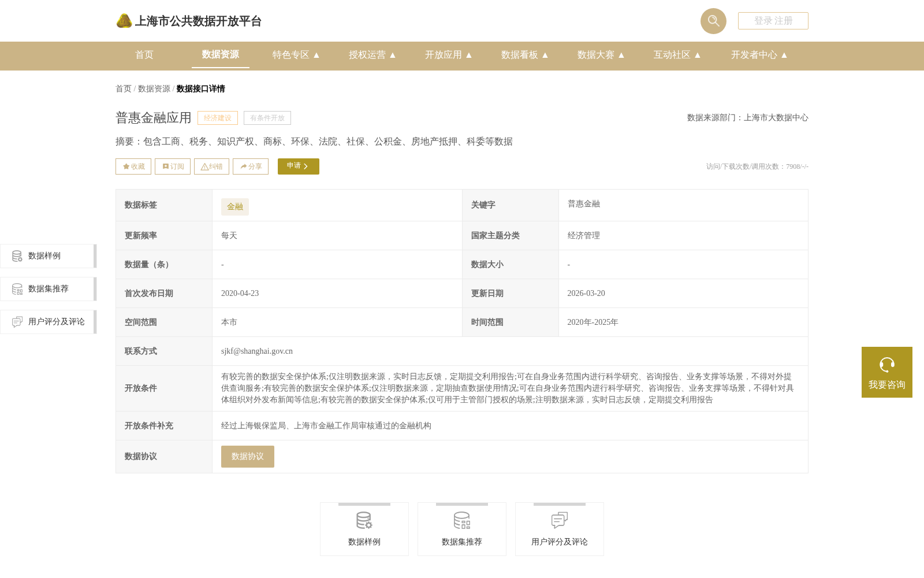Viewport: 924px width, 578px height.
Task: Click the contact email sjkf@shanghai.gov.cn
Action: [x=257, y=351]
